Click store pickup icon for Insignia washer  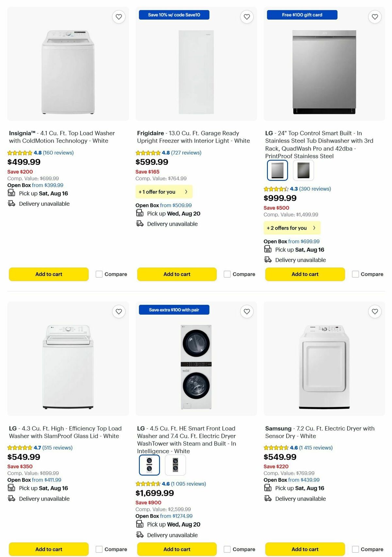tap(11, 193)
